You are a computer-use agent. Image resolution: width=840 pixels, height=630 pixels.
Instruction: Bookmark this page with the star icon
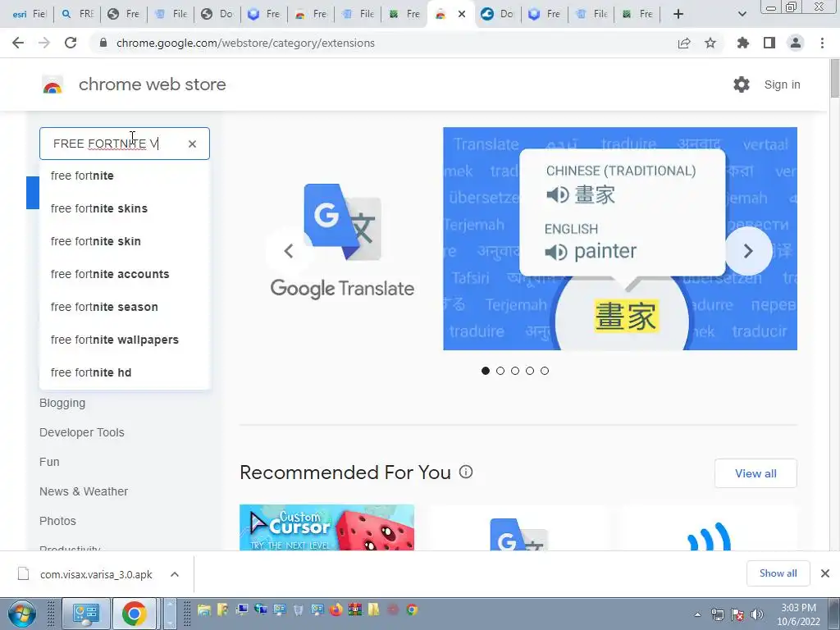[710, 43]
